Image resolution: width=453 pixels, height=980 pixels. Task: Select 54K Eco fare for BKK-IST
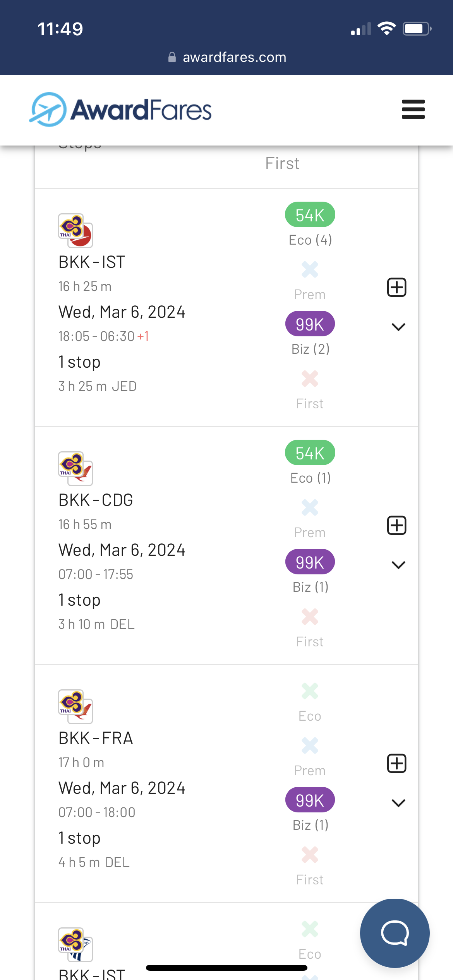(310, 215)
